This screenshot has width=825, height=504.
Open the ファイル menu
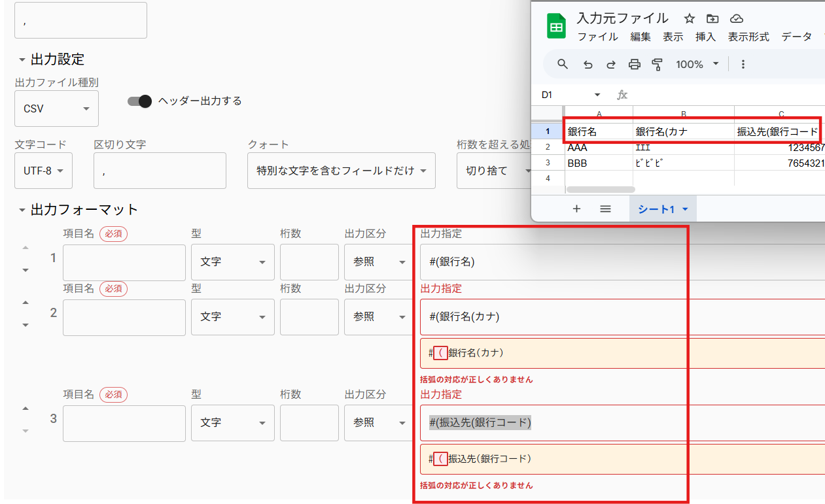pos(597,37)
